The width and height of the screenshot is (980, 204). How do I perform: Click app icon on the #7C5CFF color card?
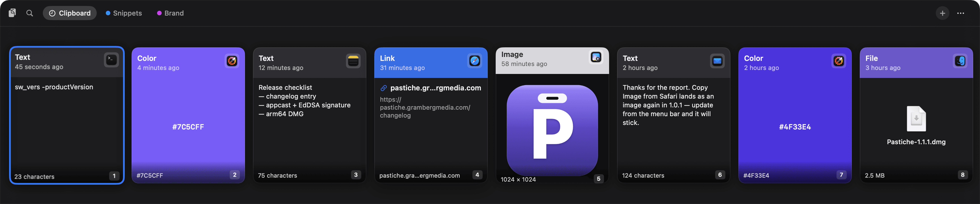coord(232,61)
